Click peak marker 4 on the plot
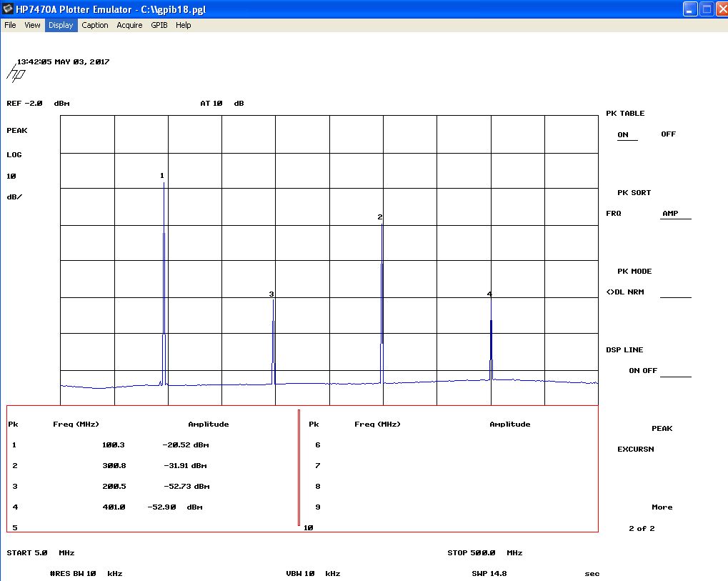The width and height of the screenshot is (728, 581). coord(489,294)
